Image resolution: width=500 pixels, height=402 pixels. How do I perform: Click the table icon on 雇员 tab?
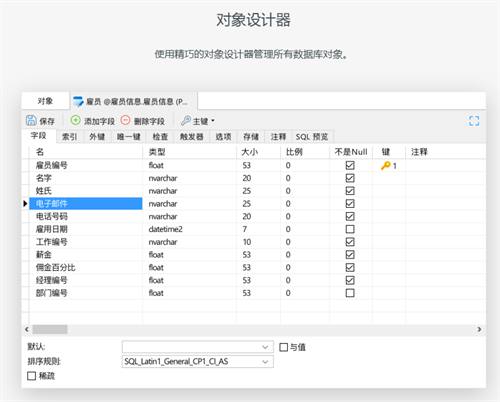coord(78,101)
